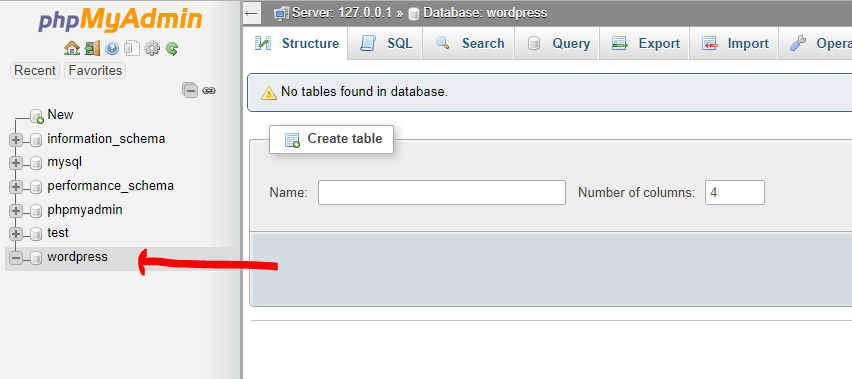The height and width of the screenshot is (379, 852).
Task: Click the chain link icon in sidebar
Action: click(209, 91)
